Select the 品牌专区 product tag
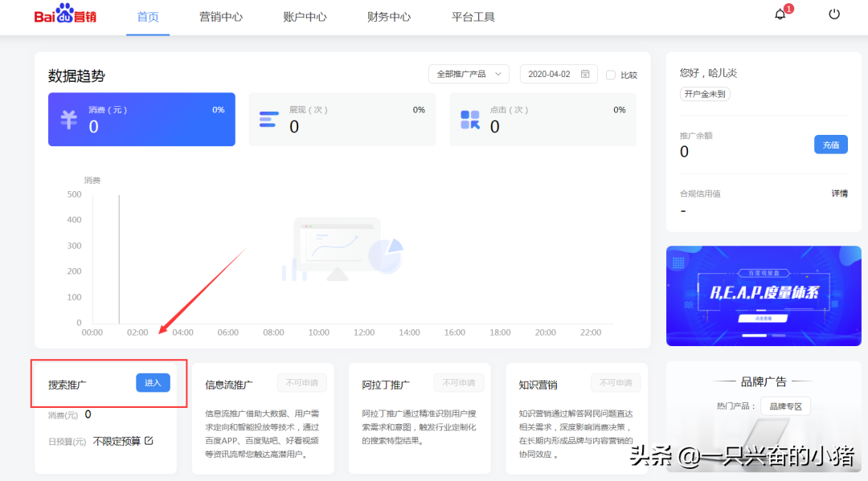Screen dimensions: 868x481 point(785,406)
